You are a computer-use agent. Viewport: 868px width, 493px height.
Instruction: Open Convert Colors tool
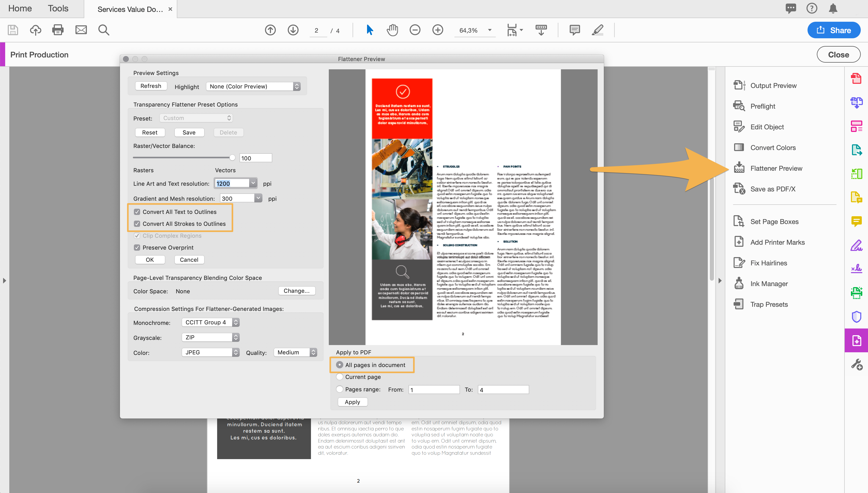point(765,147)
